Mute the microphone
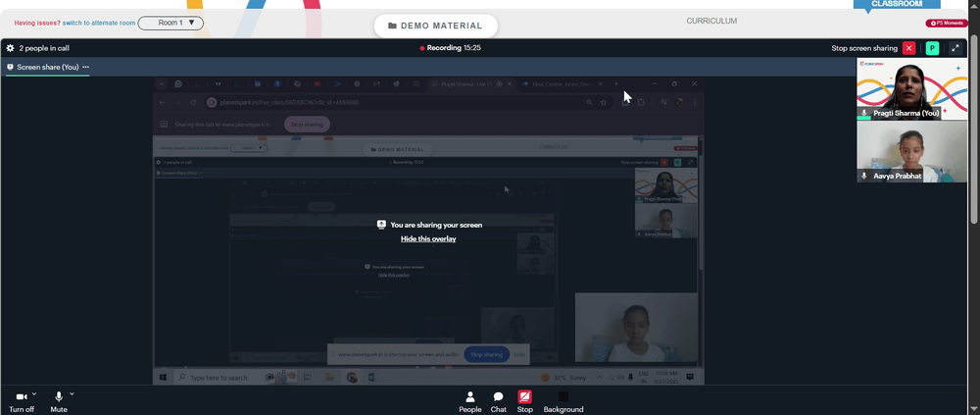Image resolution: width=980 pixels, height=415 pixels. [59, 401]
